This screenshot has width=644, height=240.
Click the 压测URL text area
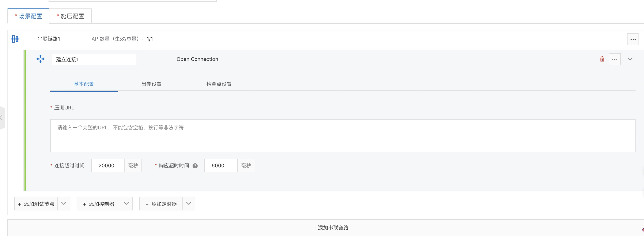[342, 135]
